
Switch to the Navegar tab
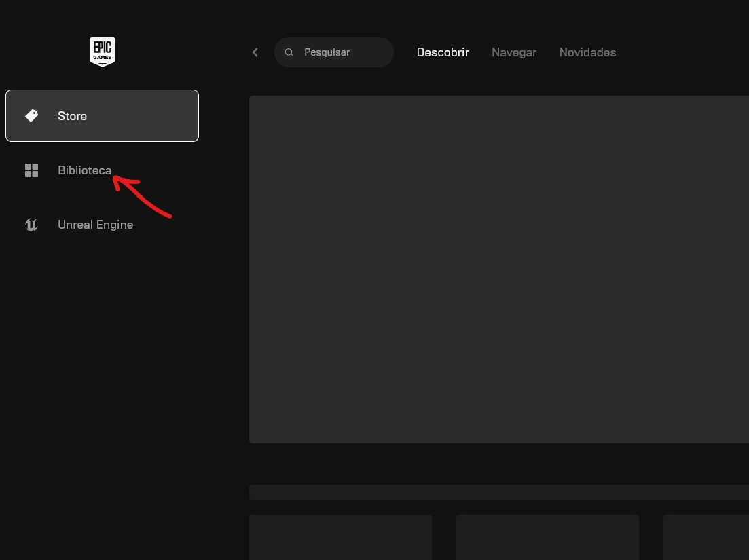(x=514, y=52)
